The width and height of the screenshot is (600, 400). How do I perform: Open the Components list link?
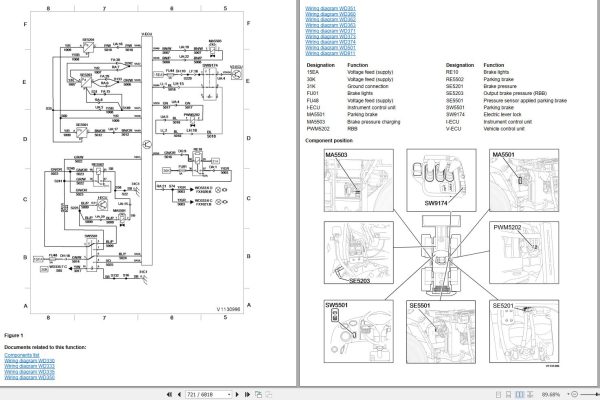coord(22,355)
